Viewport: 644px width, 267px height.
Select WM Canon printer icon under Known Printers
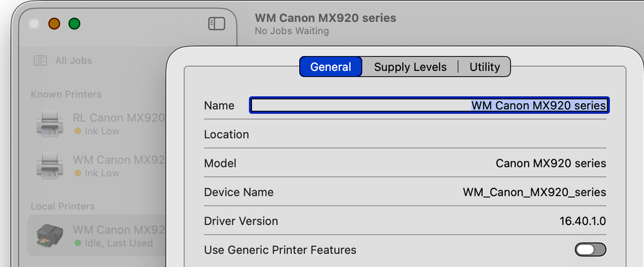coord(50,166)
